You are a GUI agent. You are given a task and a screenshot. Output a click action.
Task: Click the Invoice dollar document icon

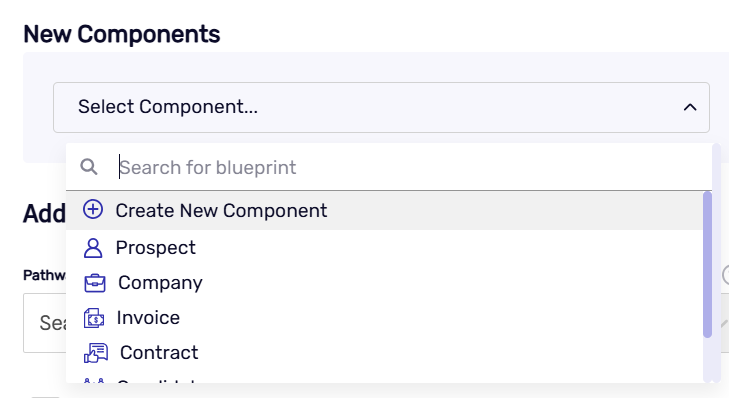(94, 318)
